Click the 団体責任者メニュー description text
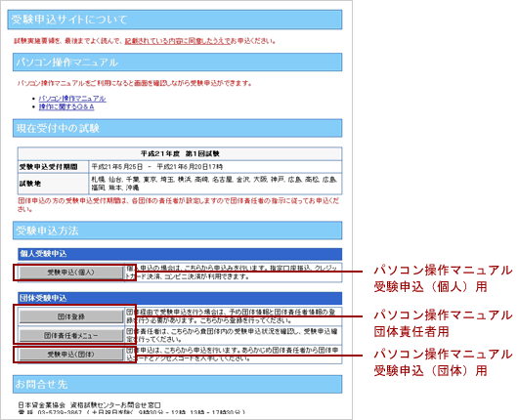 233,335
